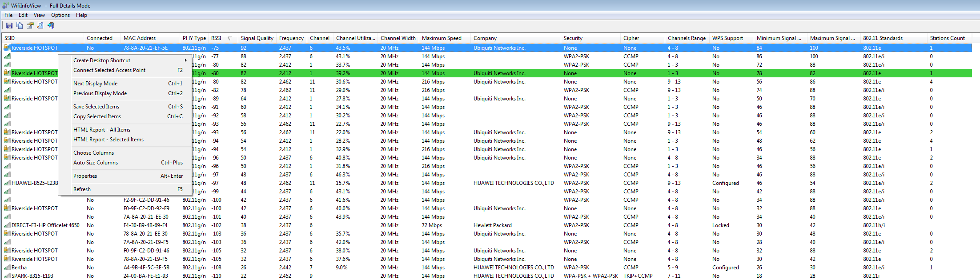Sort by the Signal Quality column header
This screenshot has width=980, height=280.
[x=257, y=38]
